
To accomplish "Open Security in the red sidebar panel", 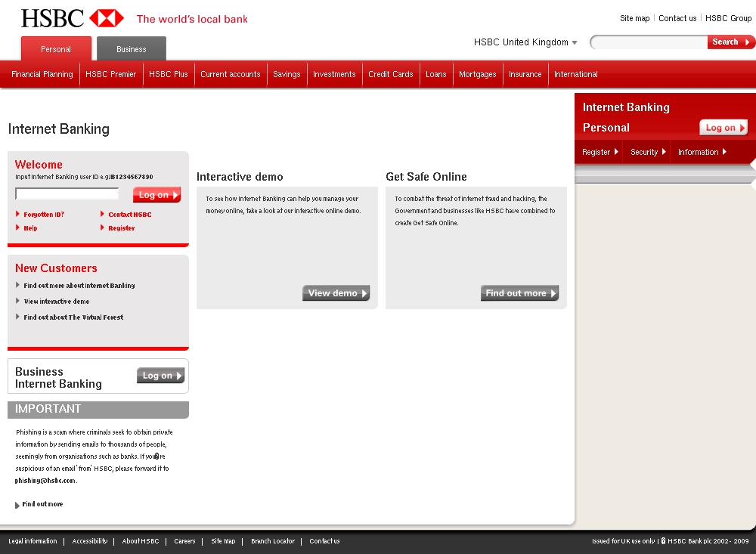I will point(648,152).
